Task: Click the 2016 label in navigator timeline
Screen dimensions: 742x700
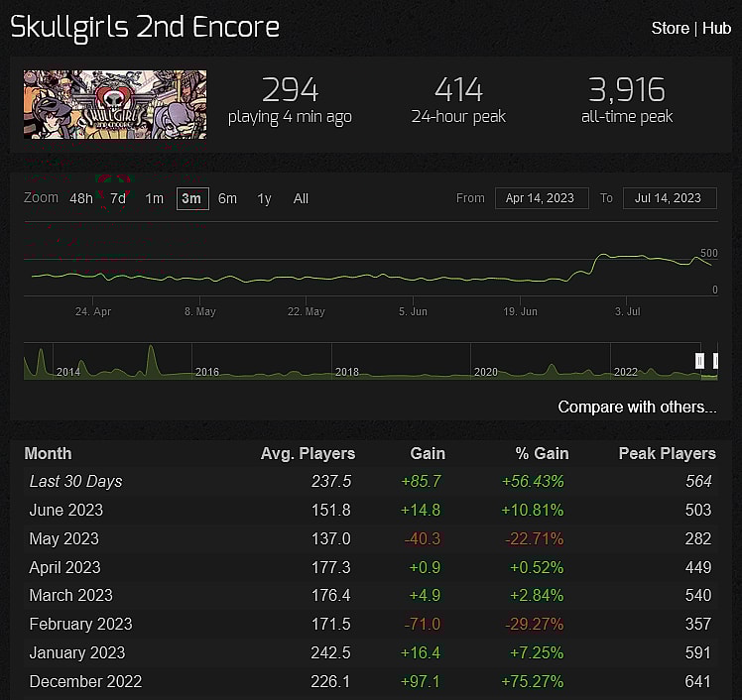Action: [x=207, y=372]
